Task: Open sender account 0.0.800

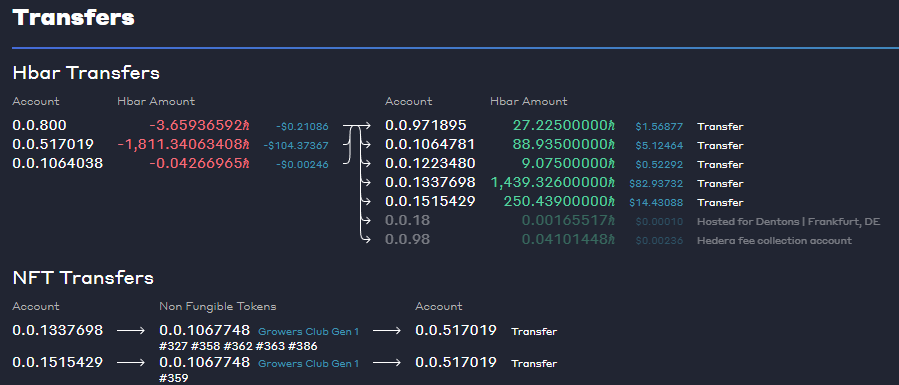Action: pyautogui.click(x=40, y=125)
